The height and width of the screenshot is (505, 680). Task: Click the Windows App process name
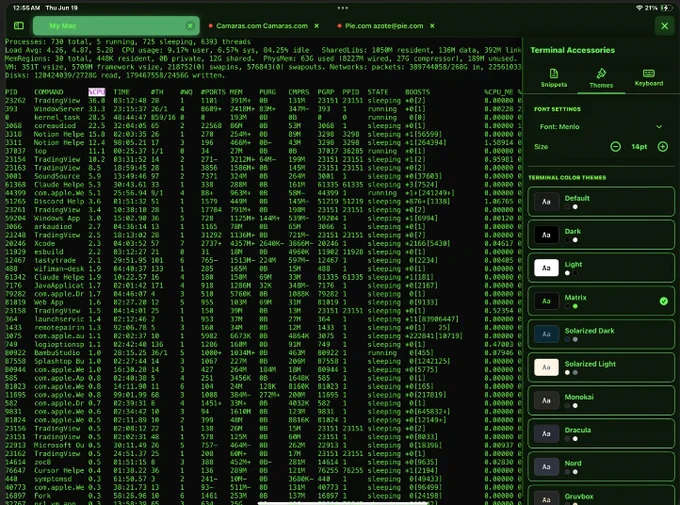click(57, 218)
